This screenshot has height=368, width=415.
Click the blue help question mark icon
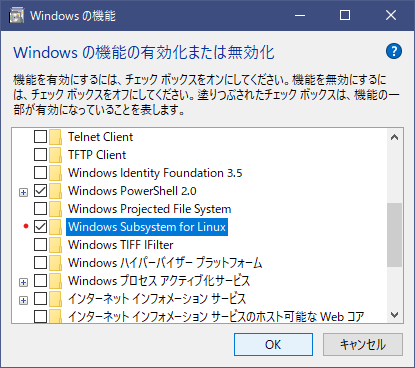[394, 51]
